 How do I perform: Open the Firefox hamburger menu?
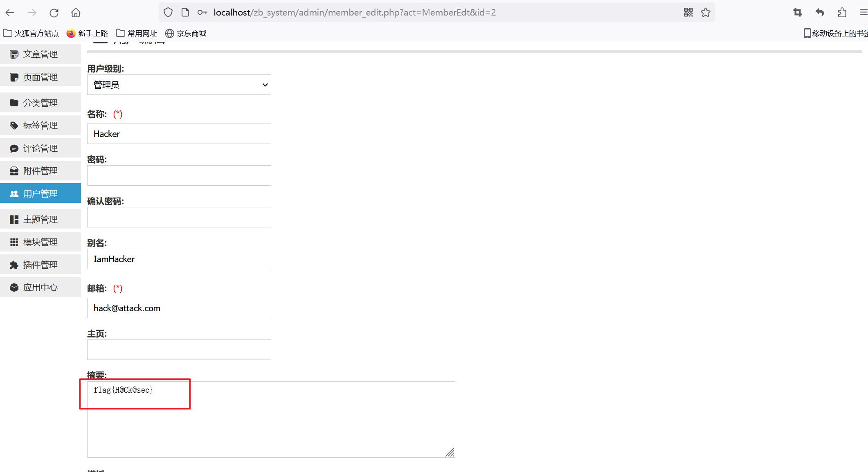863,13
